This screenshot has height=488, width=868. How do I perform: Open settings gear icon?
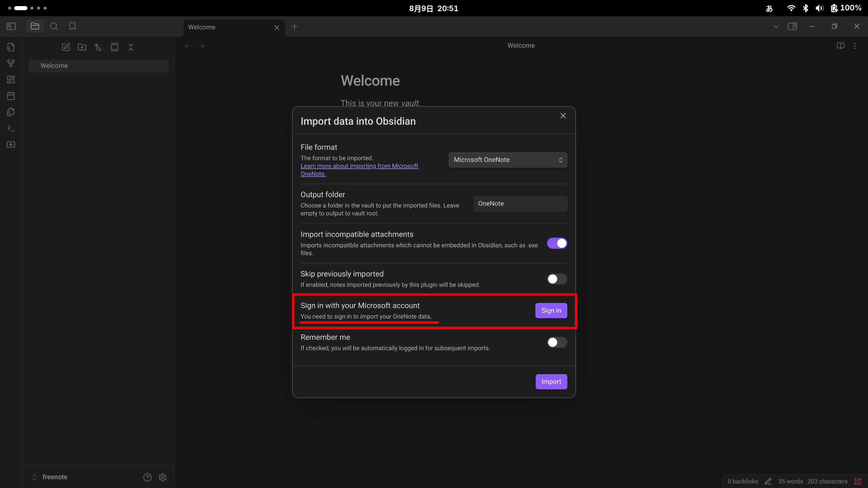click(163, 477)
